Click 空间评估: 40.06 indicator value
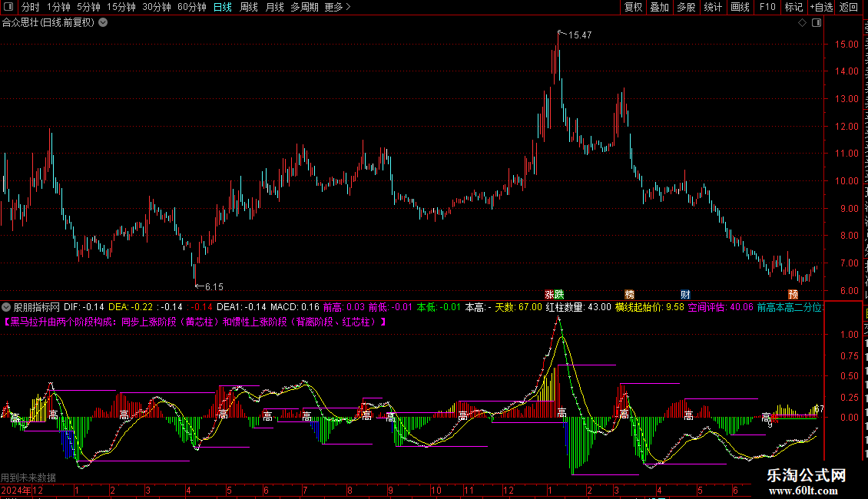The image size is (868, 499). coord(721,307)
